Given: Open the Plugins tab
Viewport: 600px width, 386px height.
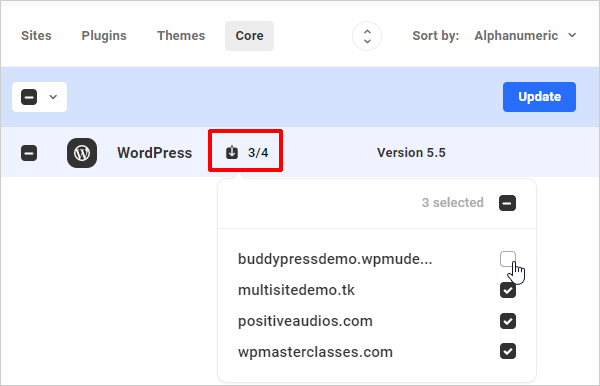Looking at the screenshot, I should [104, 36].
